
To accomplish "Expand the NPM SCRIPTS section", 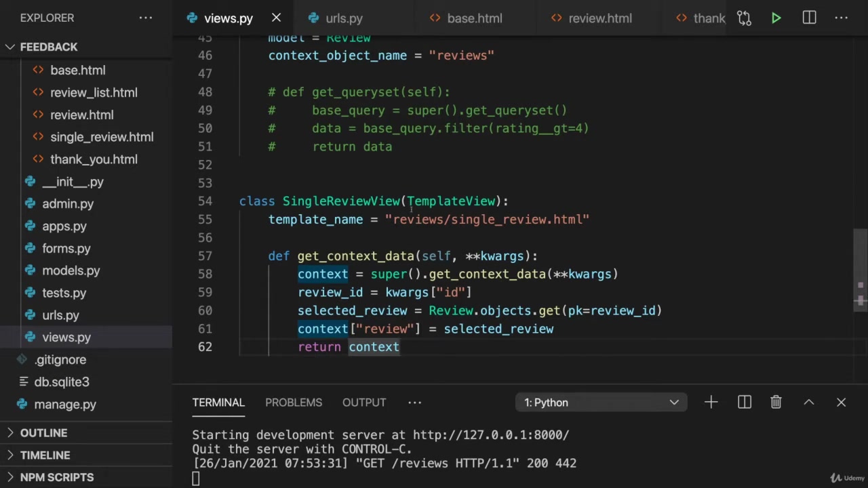I will tap(57, 478).
